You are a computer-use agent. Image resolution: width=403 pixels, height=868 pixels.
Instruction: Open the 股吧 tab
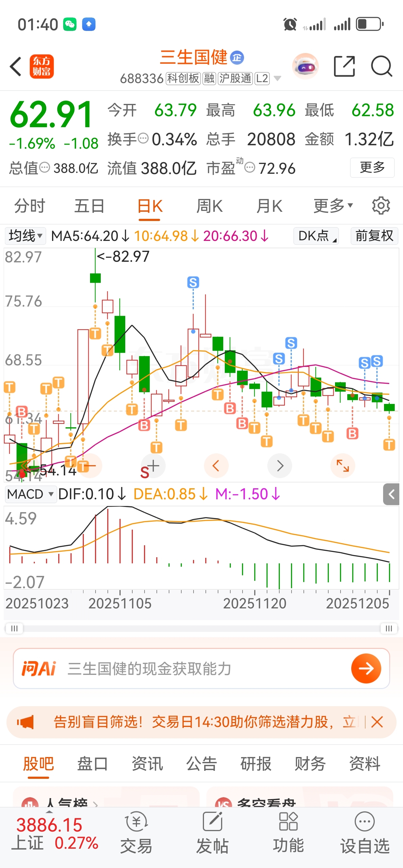38,763
